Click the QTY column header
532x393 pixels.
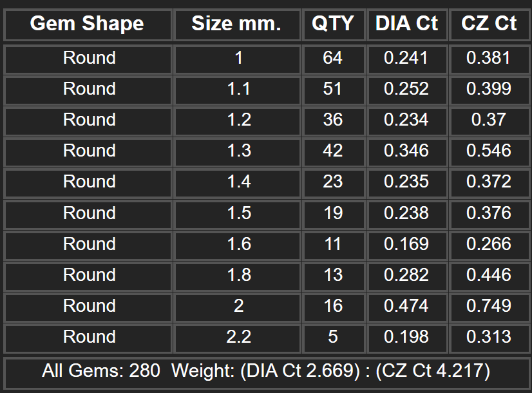tap(334, 24)
